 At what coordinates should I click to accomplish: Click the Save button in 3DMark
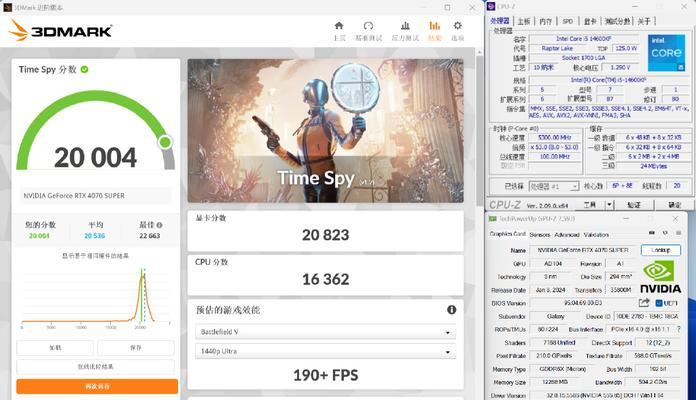[x=136, y=348]
